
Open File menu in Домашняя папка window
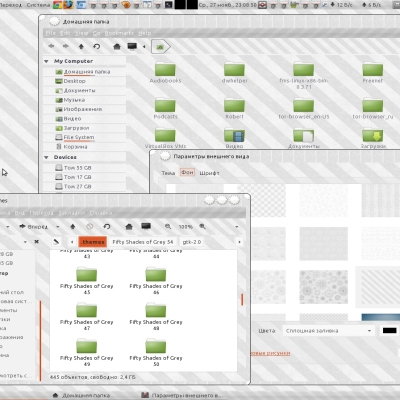[x=51, y=33]
